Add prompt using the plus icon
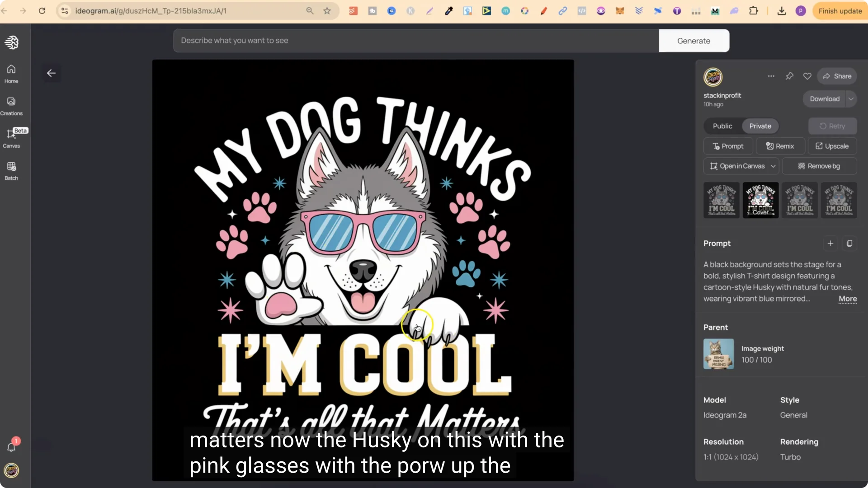 830,244
